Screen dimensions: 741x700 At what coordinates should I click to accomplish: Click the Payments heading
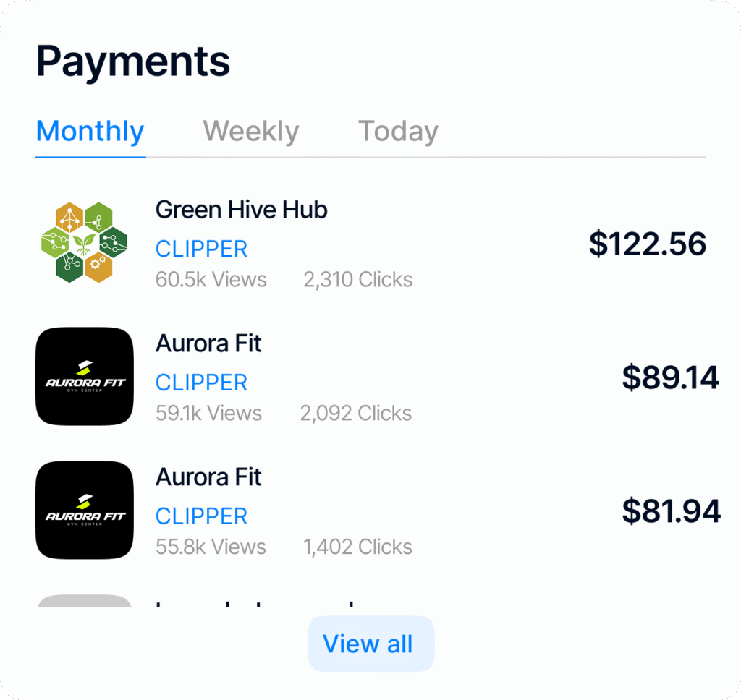(x=133, y=62)
